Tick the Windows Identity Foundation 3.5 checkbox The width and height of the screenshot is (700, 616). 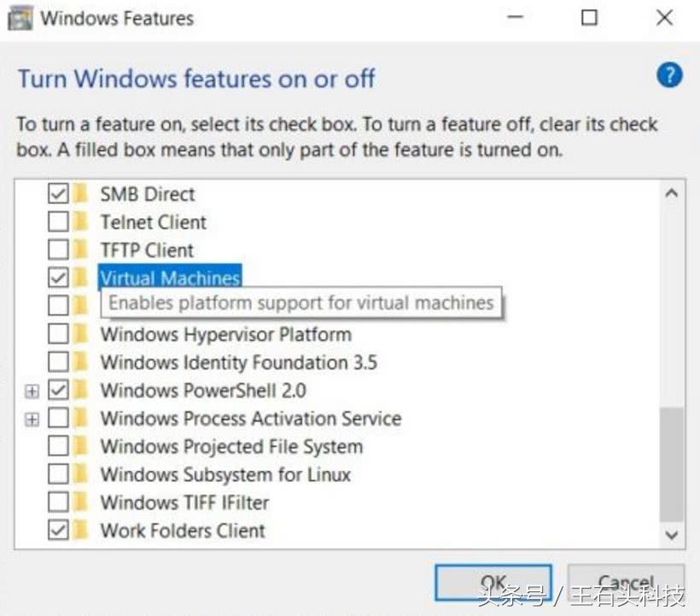tap(58, 362)
